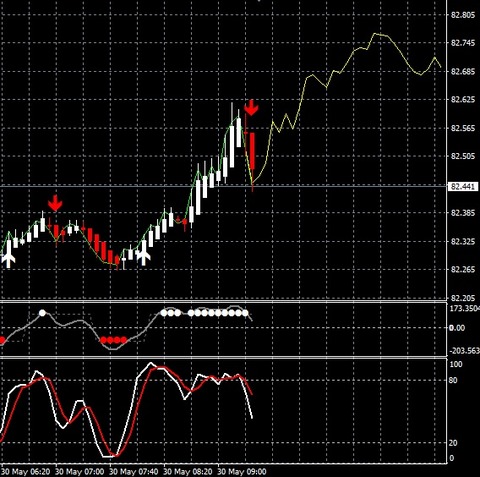Viewport: 480px width, 477px height.
Task: Click the 82.325 price scale label
Action: point(463,241)
